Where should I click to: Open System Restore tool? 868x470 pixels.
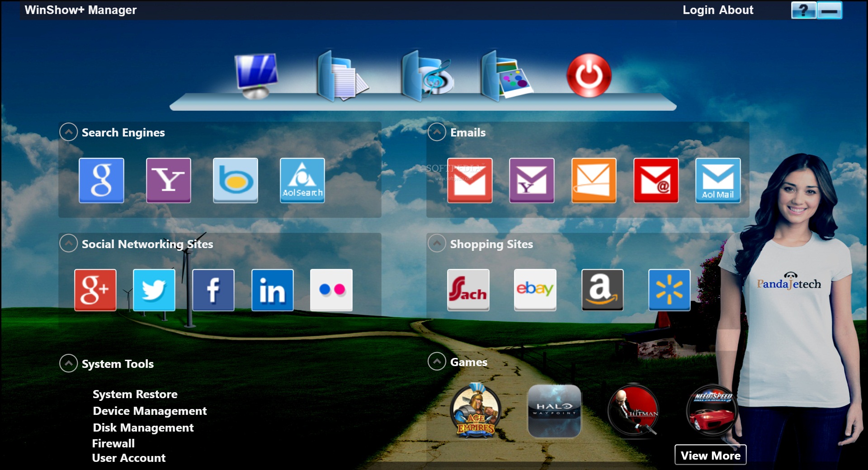point(135,394)
